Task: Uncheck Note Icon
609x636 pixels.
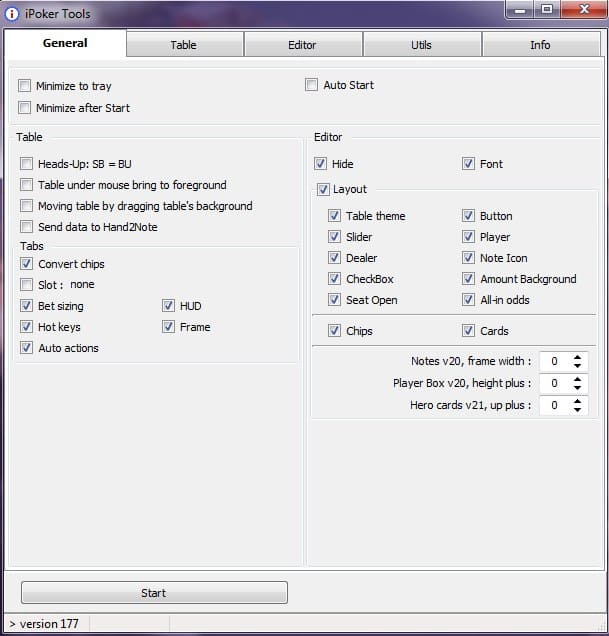Action: (x=468, y=258)
